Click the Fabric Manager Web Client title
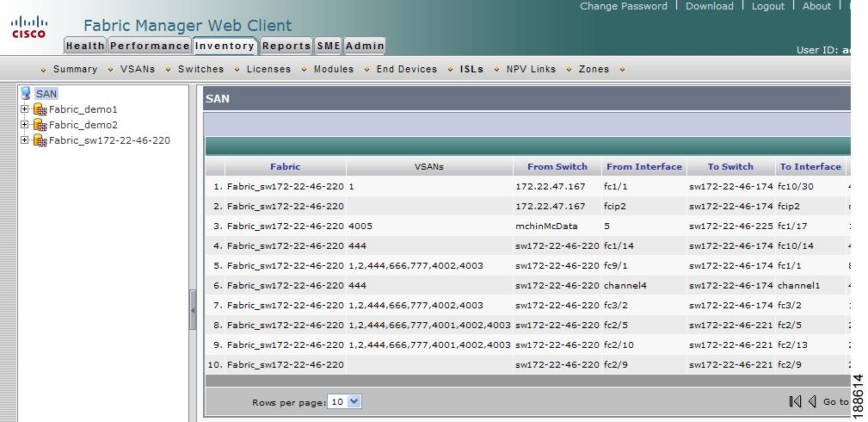This screenshot has width=868, height=422. coord(188,26)
